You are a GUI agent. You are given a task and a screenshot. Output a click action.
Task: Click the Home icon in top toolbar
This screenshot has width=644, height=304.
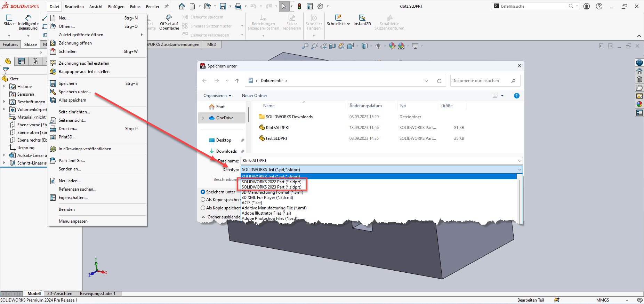(182, 6)
